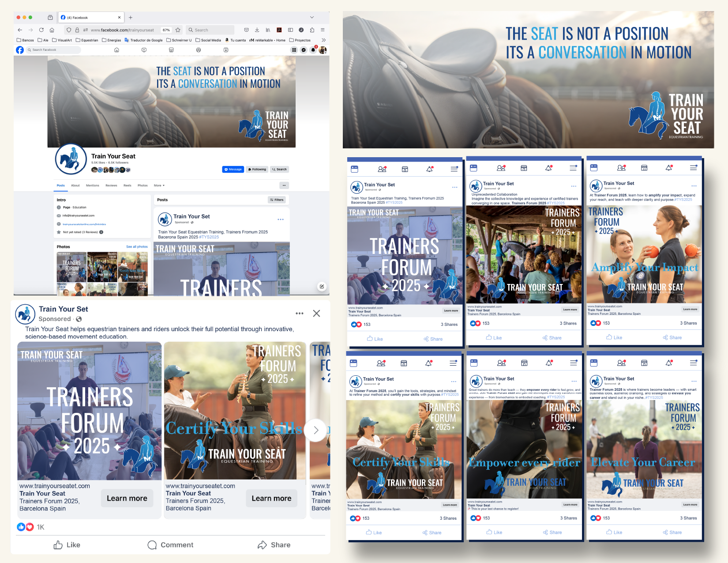
Task: Click Learn more on Certify Your Skills card
Action: coord(271,498)
